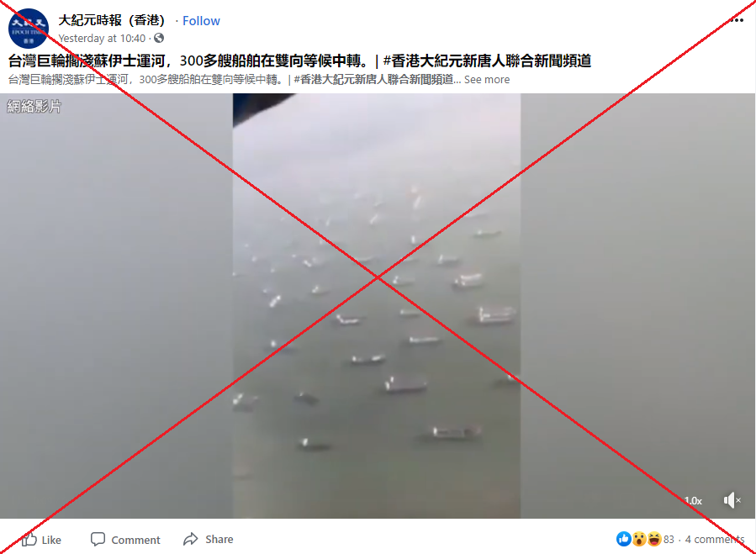Screen dimensions: 756x554
Task: Click the public globe privacy icon
Action: coord(159,38)
